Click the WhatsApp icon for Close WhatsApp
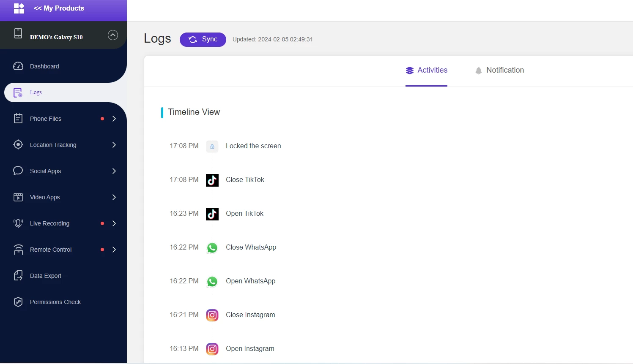This screenshot has height=364, width=633. click(212, 248)
